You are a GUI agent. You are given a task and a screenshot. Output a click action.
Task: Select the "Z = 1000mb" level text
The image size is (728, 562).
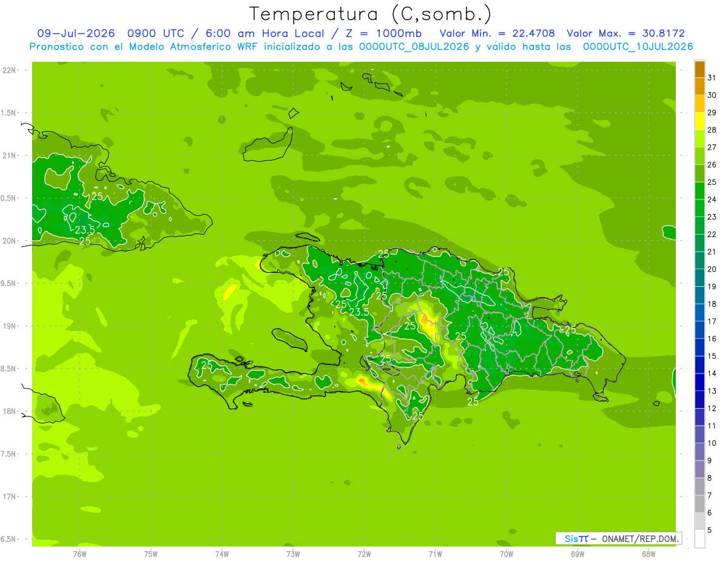(x=383, y=33)
